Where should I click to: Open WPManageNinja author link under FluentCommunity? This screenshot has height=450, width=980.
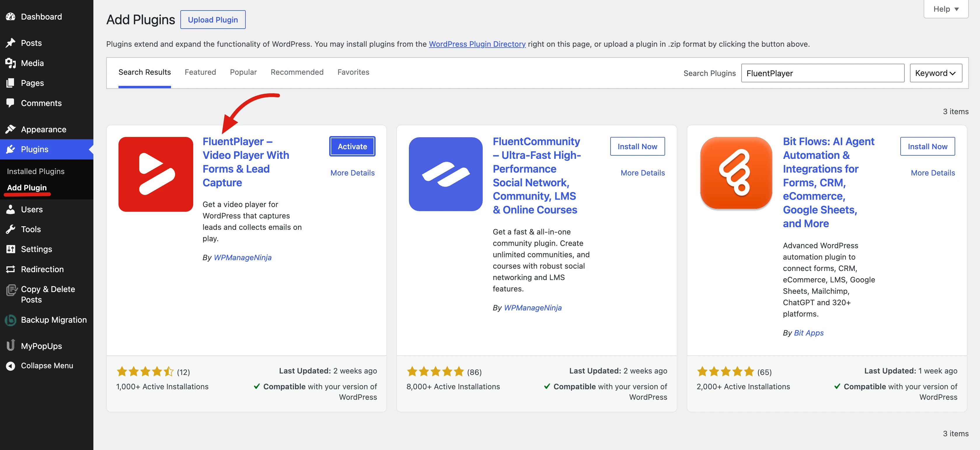[x=533, y=308]
